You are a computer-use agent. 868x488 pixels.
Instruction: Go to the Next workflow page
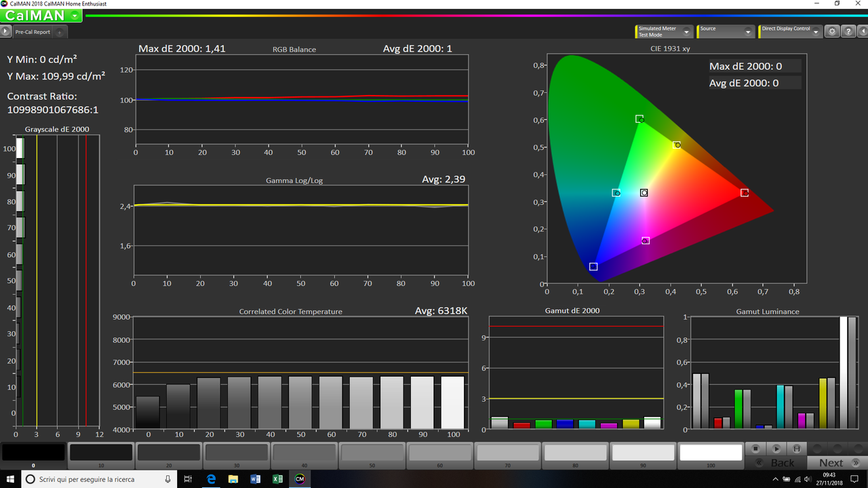[836, 463]
